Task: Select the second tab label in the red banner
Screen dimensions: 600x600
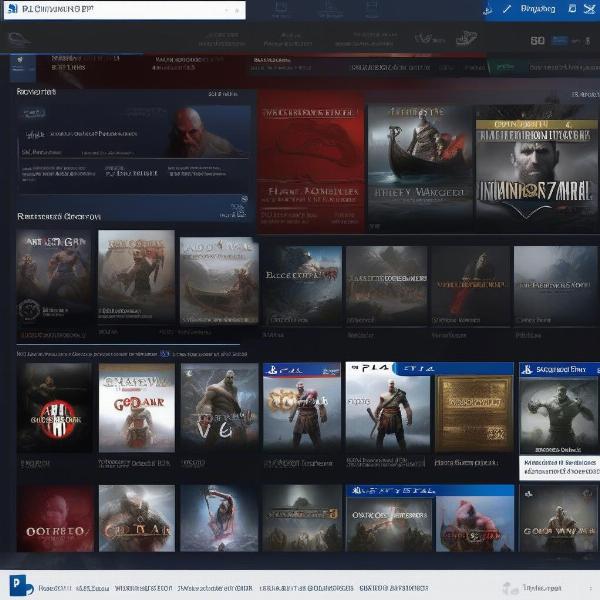Action: point(188,64)
